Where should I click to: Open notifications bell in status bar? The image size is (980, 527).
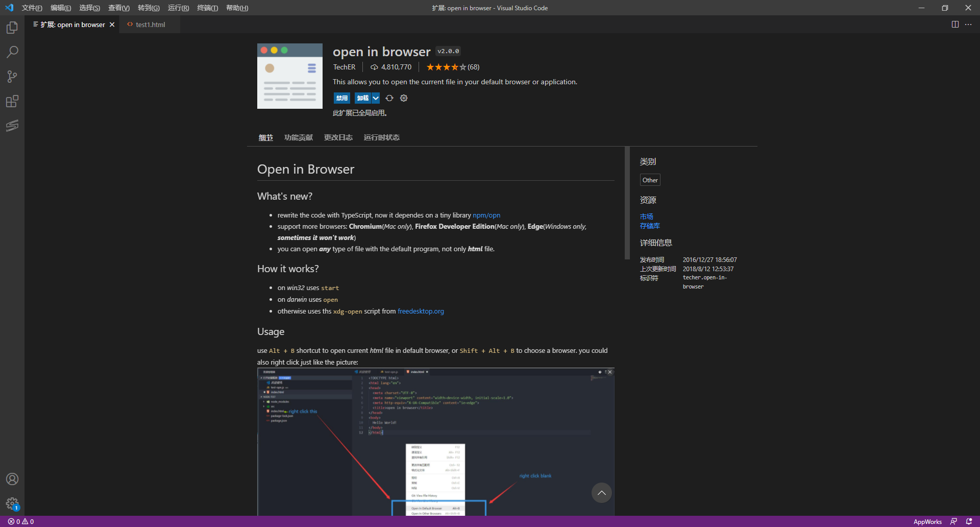pyautogui.click(x=969, y=521)
